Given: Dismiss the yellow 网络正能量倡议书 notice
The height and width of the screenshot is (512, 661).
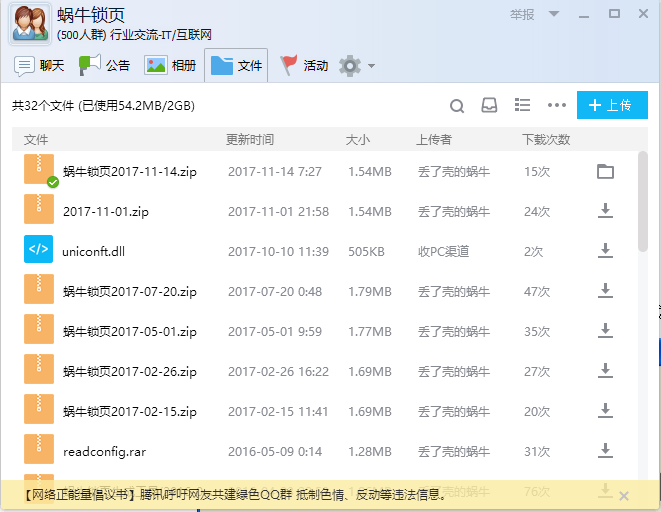Looking at the screenshot, I should point(624,496).
